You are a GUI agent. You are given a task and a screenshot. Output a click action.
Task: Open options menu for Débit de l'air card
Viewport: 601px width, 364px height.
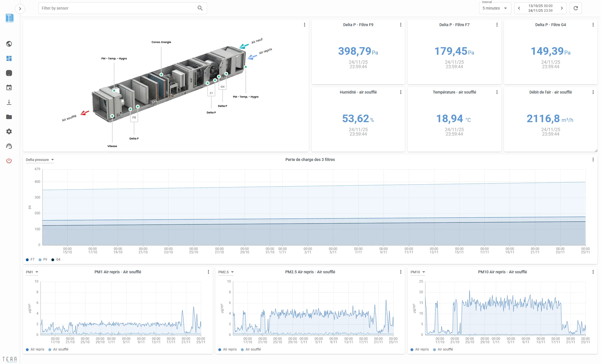tap(593, 92)
